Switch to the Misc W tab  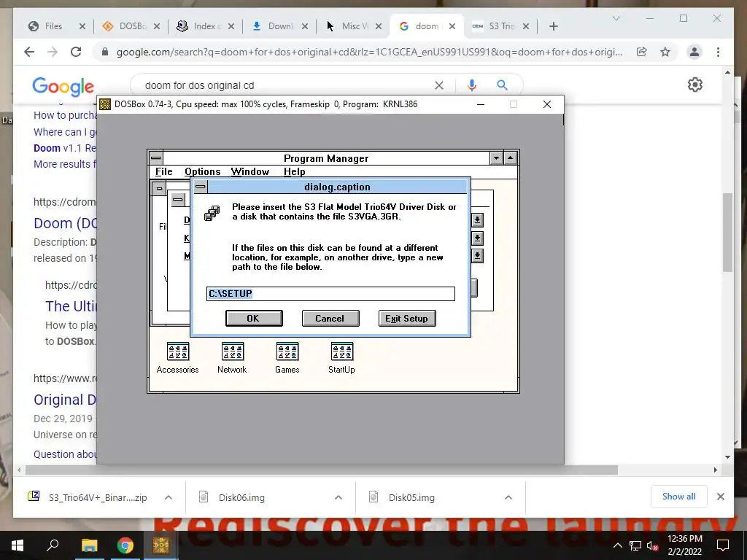[355, 26]
